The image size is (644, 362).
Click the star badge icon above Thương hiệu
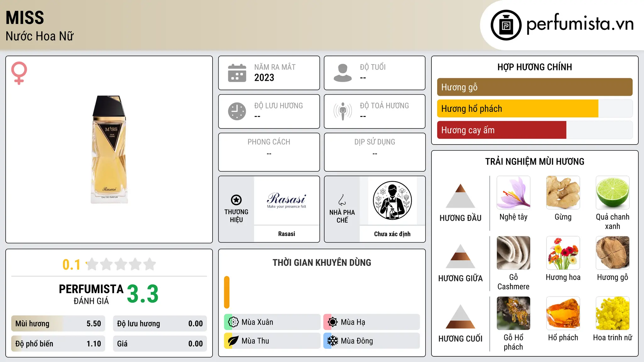[236, 200]
